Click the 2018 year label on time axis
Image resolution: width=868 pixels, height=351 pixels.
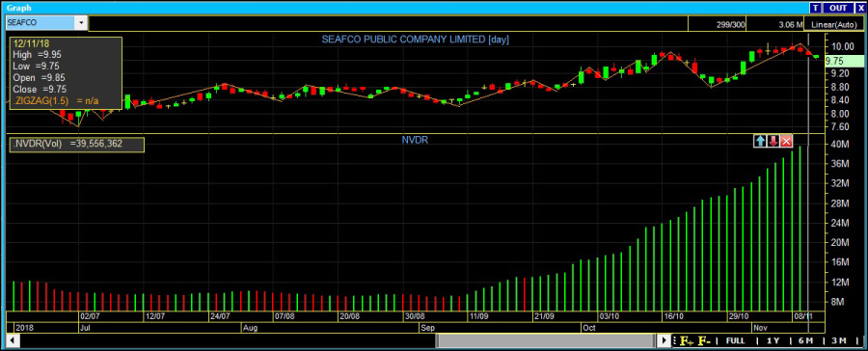(x=25, y=327)
